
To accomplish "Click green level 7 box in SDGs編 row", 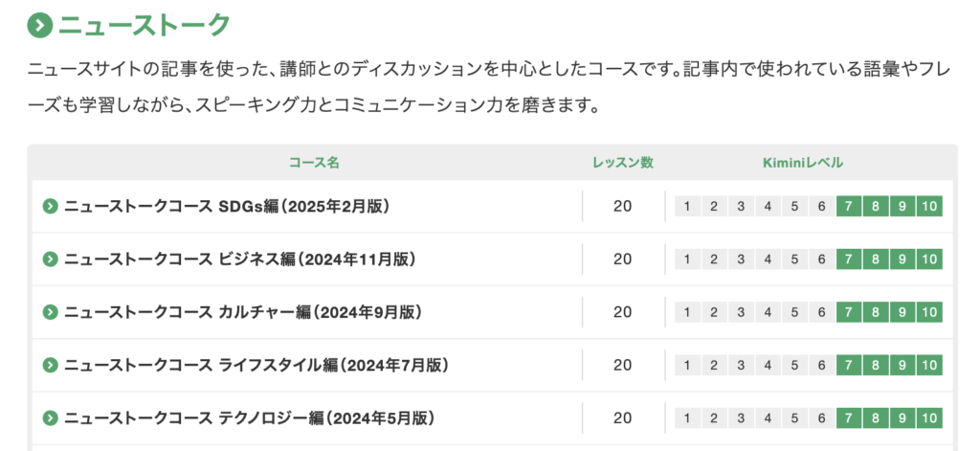I will tap(849, 206).
